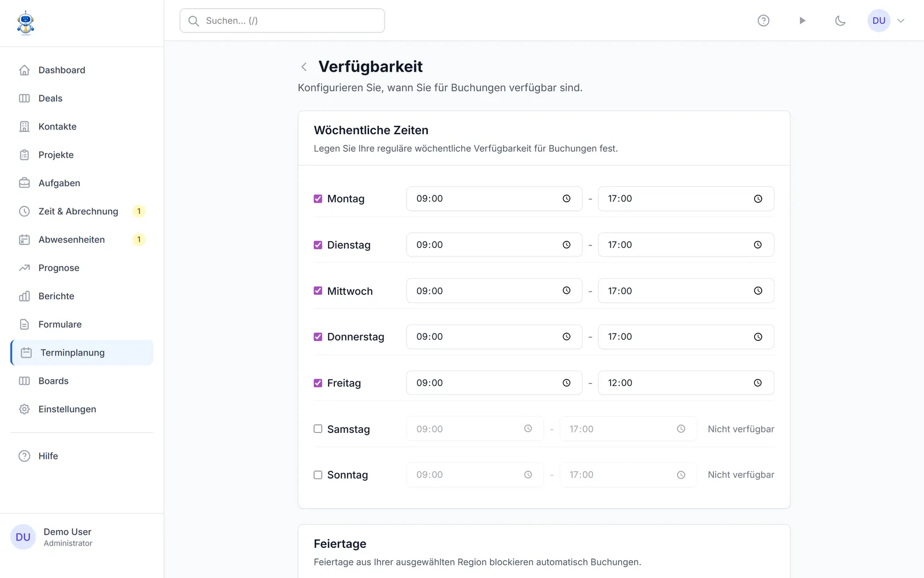Click clock icon in Samstag start field
This screenshot has width=924, height=578.
tap(528, 429)
